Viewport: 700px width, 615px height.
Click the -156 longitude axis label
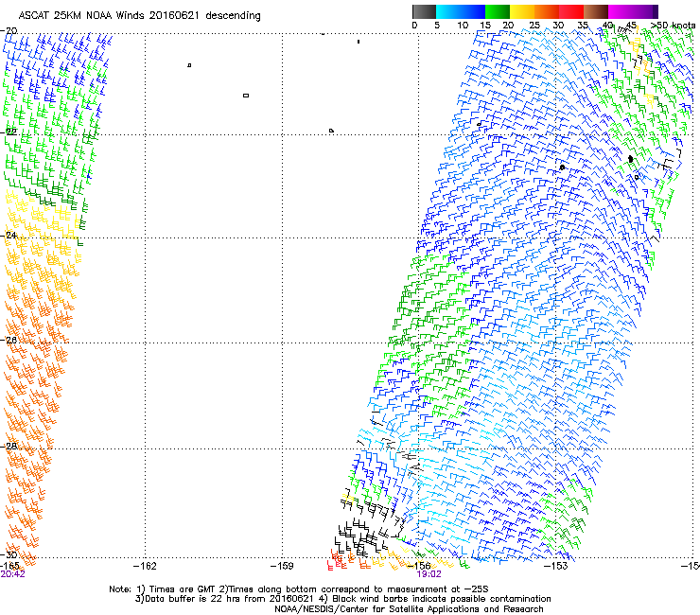click(419, 566)
